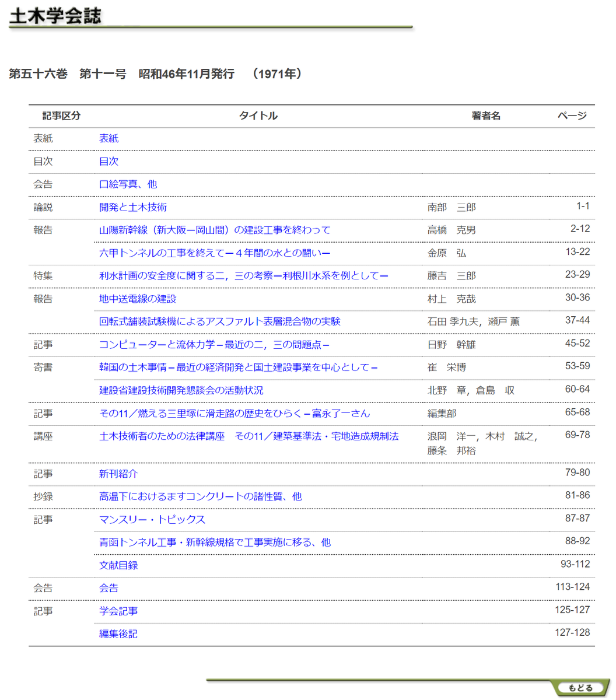This screenshot has height=700, width=616.
Task: Open the コンピューターと流体力学 article
Action: (x=214, y=344)
